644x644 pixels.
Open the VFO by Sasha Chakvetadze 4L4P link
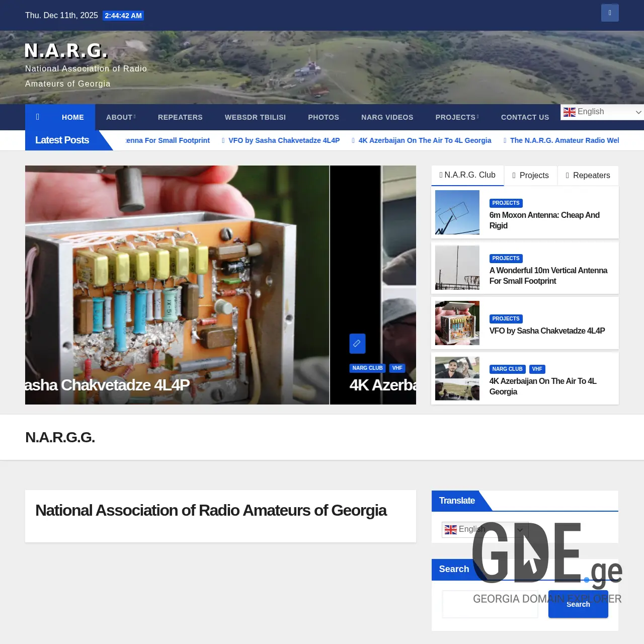click(x=547, y=331)
